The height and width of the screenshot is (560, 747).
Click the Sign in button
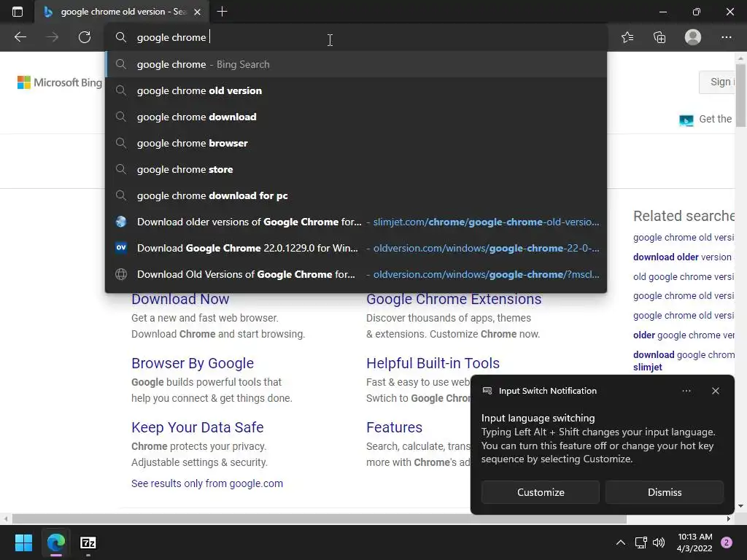(717, 82)
